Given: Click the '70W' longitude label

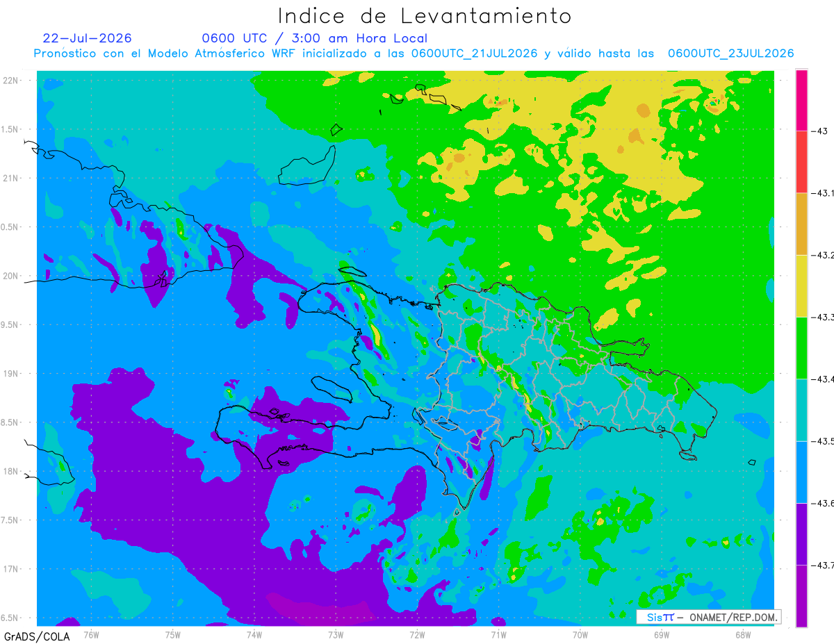Looking at the screenshot, I should pos(580,634).
